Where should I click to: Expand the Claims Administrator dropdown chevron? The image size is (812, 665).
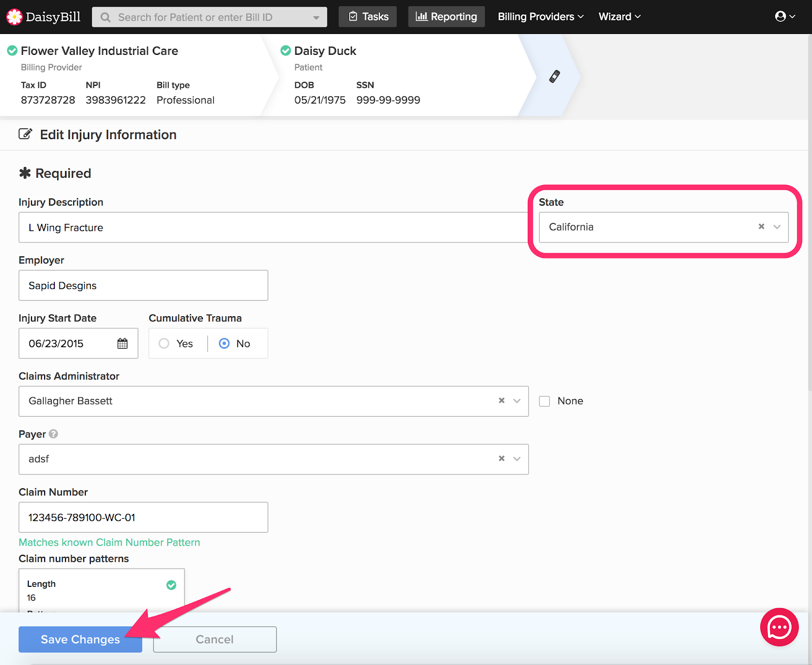517,401
